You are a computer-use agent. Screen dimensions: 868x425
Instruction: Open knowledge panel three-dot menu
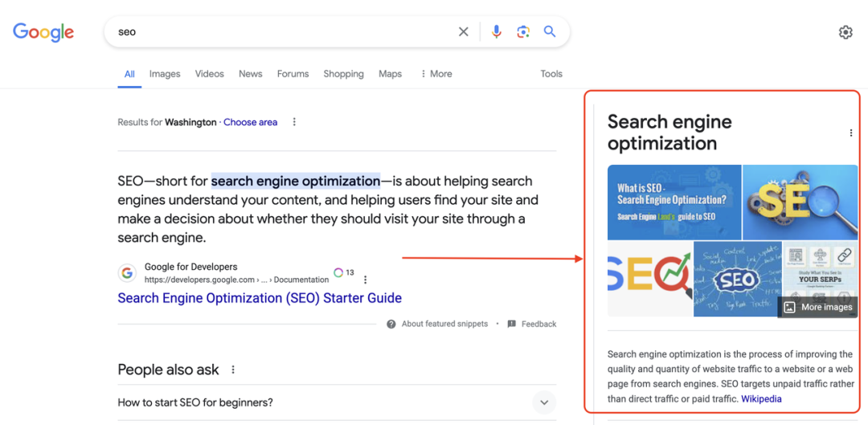(851, 133)
